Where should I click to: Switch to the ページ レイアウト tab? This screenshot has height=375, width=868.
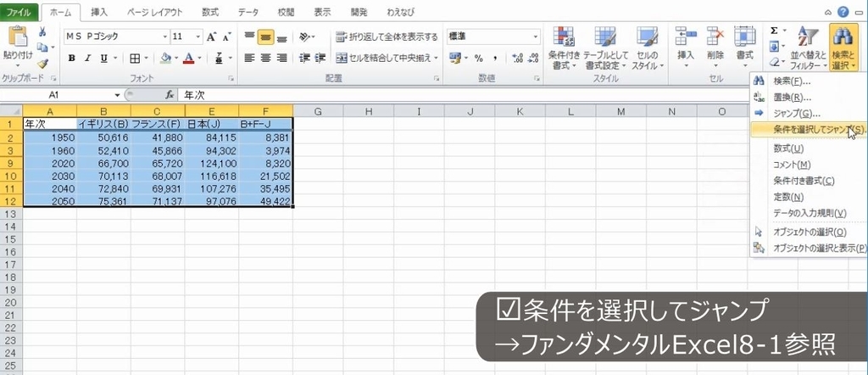pos(154,12)
